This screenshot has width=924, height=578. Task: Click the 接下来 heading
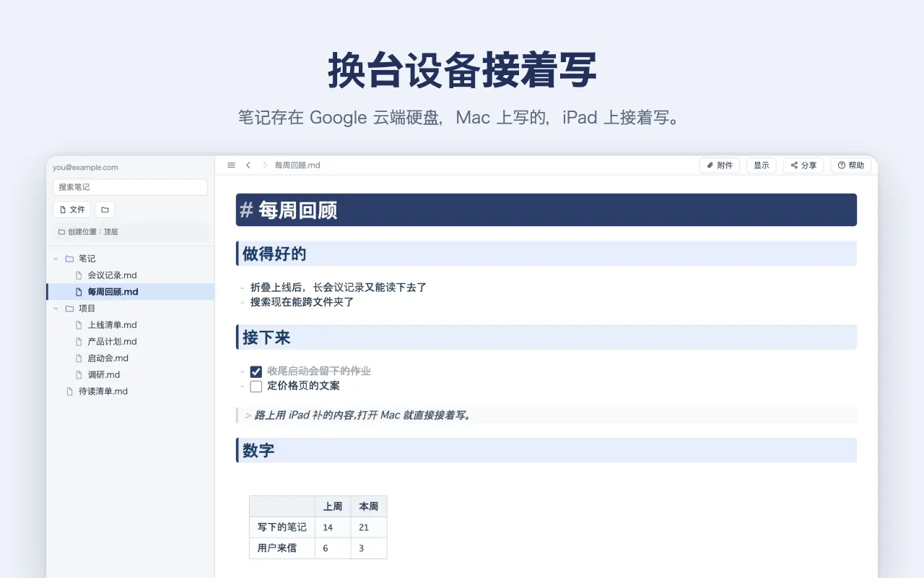546,337
